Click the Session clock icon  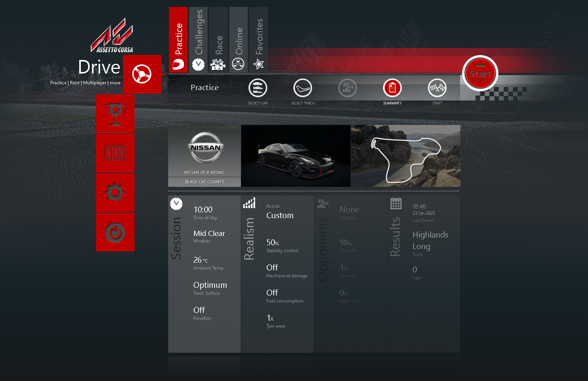176,203
